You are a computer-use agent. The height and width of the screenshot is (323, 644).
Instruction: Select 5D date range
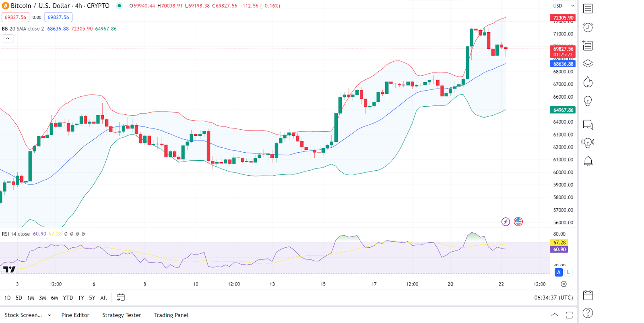click(x=19, y=298)
